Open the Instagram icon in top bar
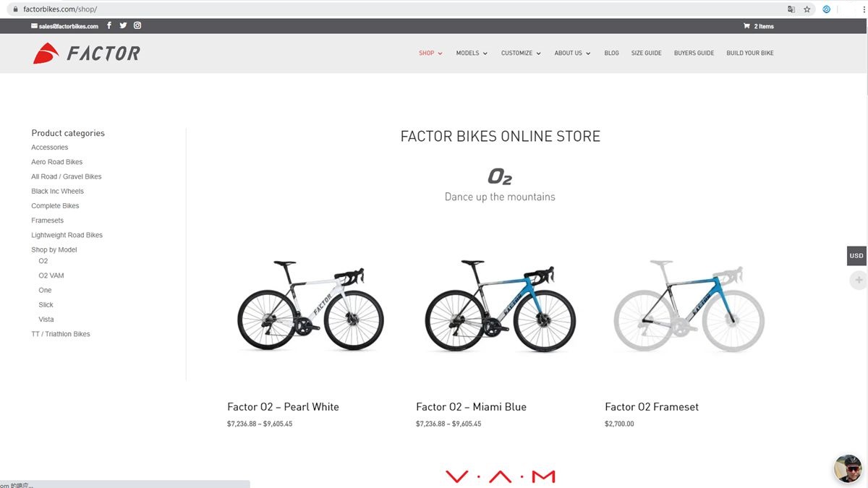868x488 pixels. [137, 25]
